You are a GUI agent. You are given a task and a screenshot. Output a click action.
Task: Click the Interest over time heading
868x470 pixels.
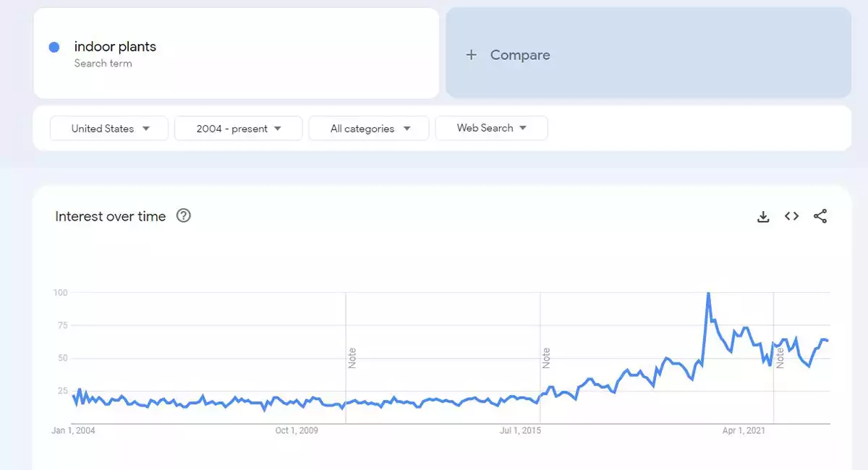(111, 216)
